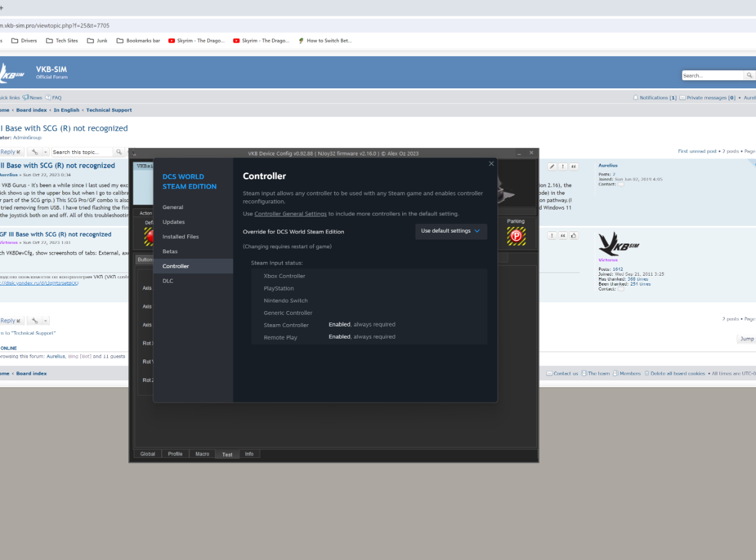The width and height of the screenshot is (756, 560).
Task: Click the Members icon in footer
Action: tap(615, 373)
